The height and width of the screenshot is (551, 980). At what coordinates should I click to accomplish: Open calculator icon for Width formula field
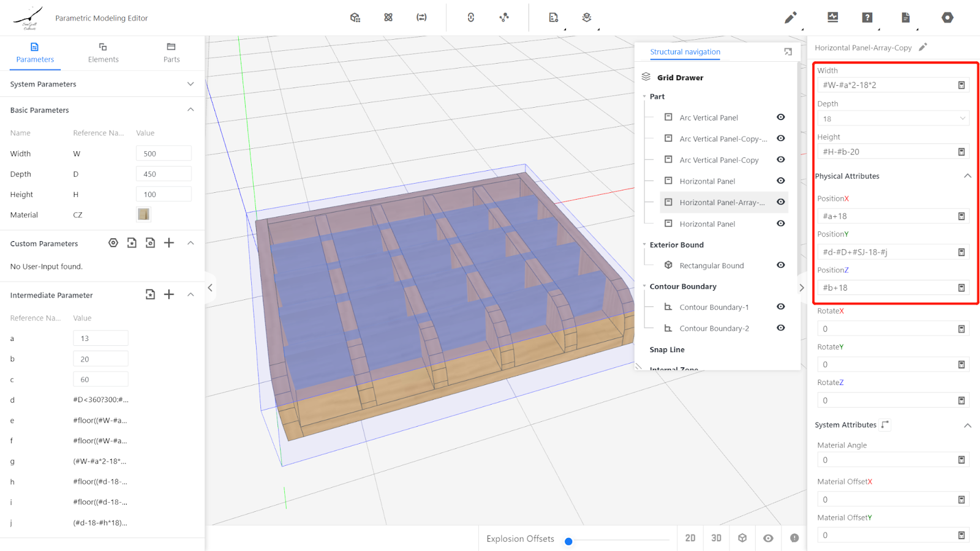(x=961, y=85)
